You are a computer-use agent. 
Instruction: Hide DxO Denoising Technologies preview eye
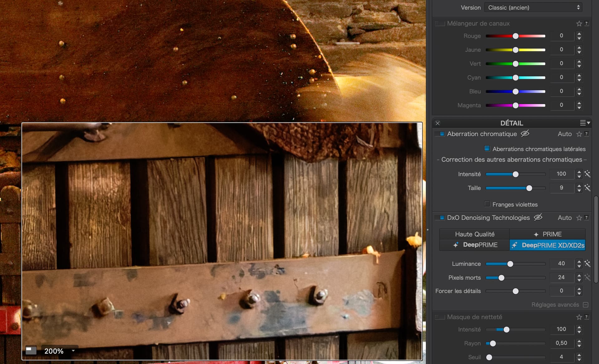click(538, 218)
